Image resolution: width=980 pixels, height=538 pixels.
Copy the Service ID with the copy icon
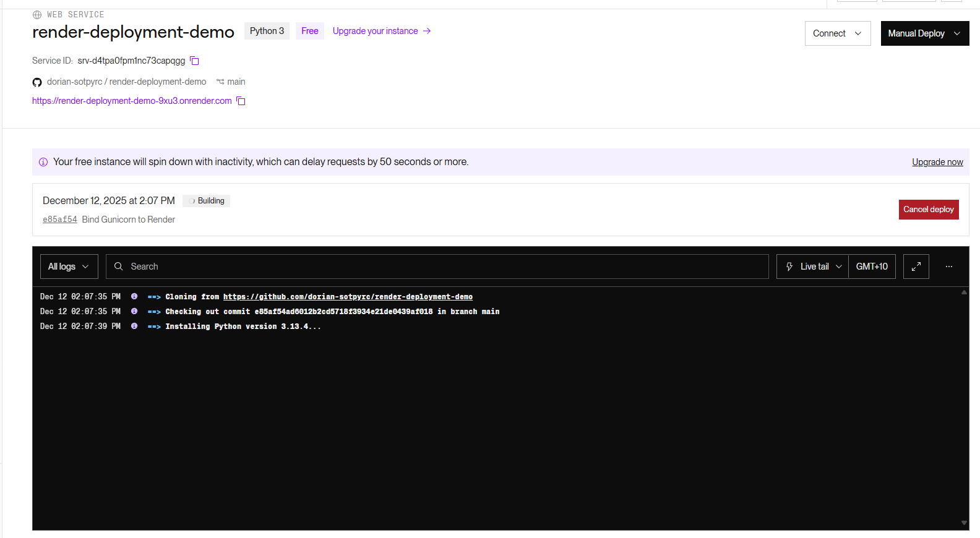(x=194, y=61)
